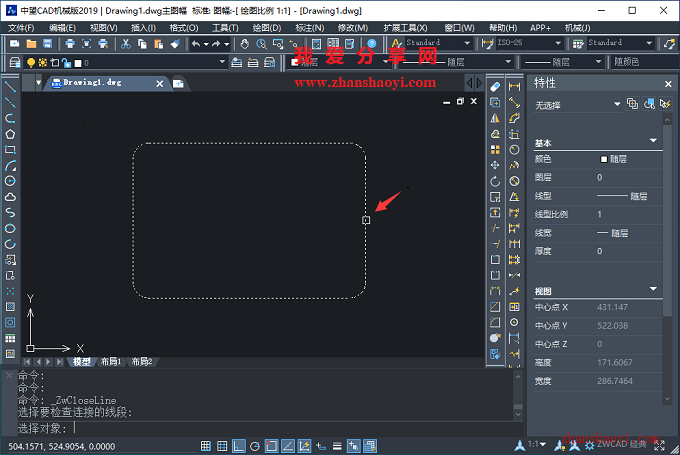The height and width of the screenshot is (455, 680).
Task: Click the Erase tool icon
Action: coord(495,87)
